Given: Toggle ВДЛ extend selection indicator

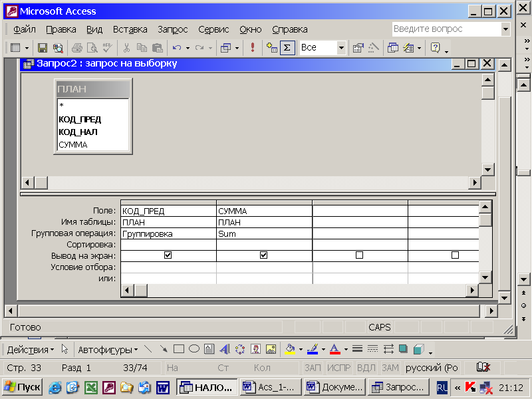Looking at the screenshot, I should pos(366,368).
